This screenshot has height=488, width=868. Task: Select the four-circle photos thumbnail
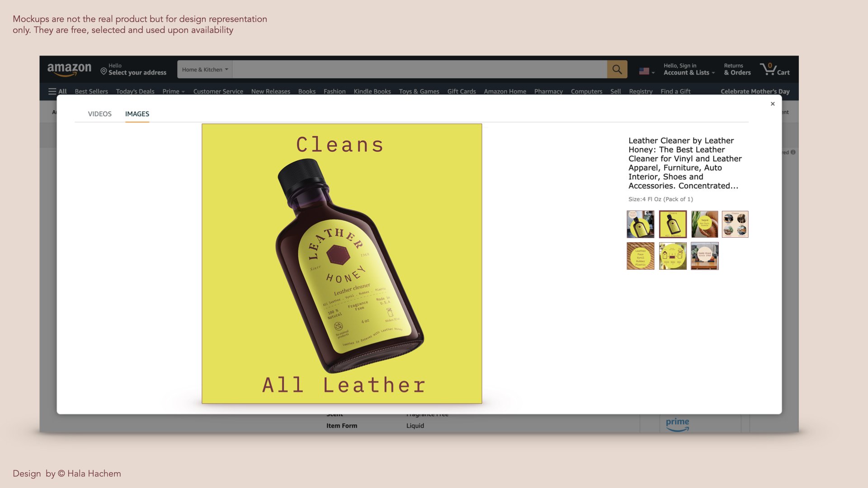(735, 224)
